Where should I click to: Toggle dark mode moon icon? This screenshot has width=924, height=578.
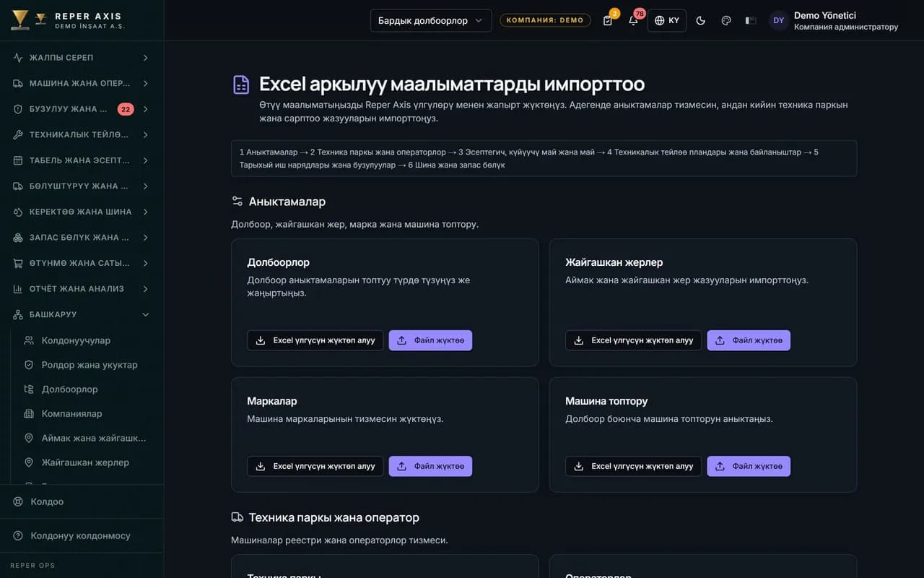[700, 20]
